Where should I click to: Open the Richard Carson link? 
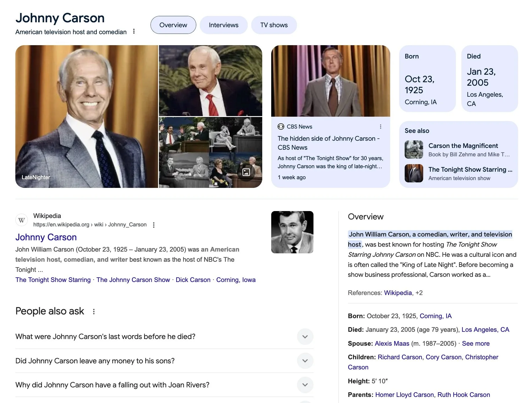tap(400, 357)
